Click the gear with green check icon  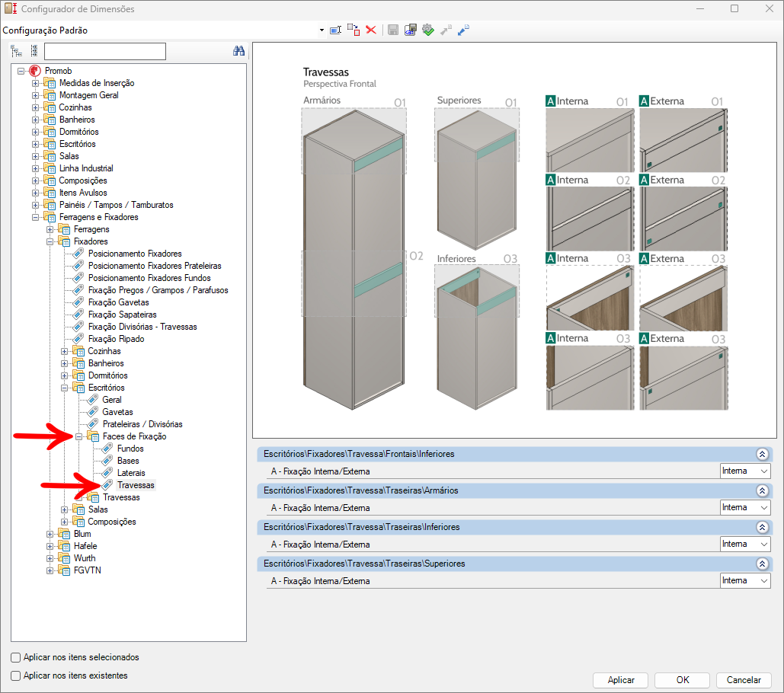(x=427, y=30)
